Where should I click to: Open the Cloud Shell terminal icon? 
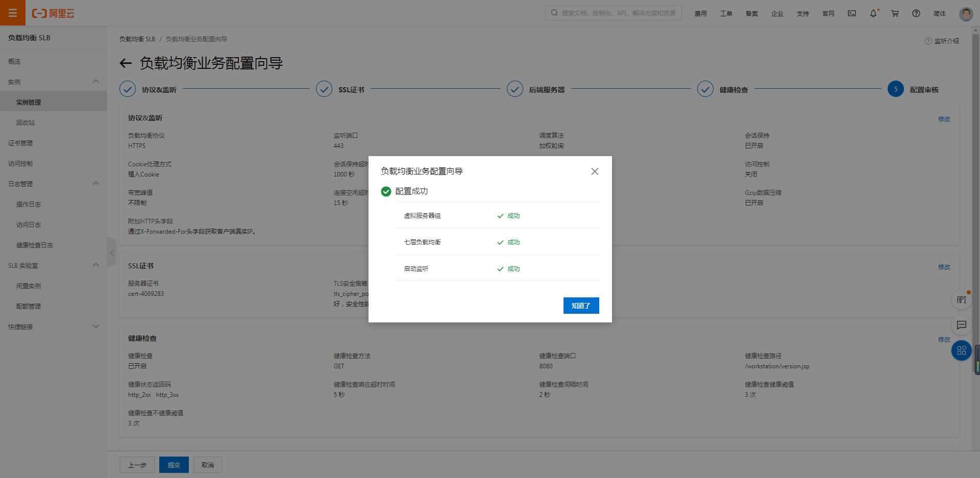(852, 13)
